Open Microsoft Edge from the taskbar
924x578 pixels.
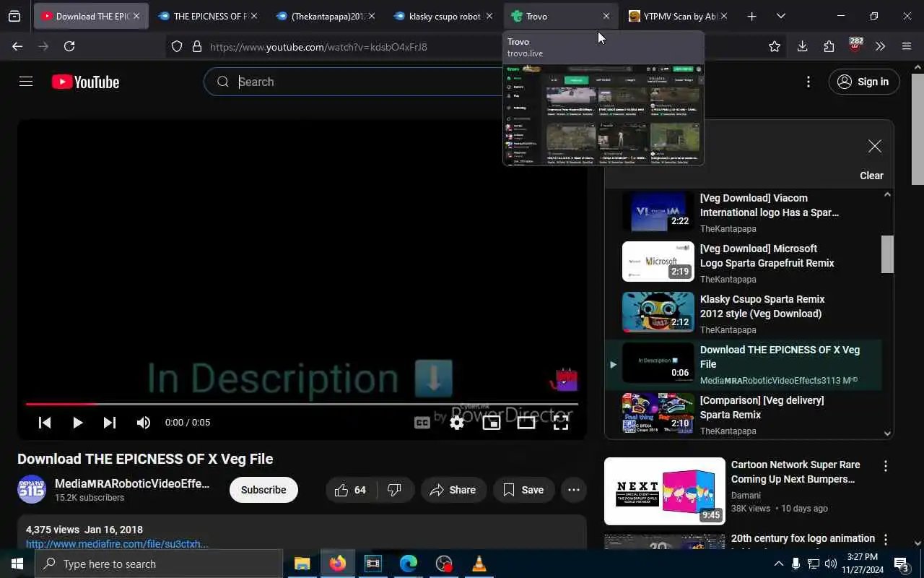[x=409, y=564]
